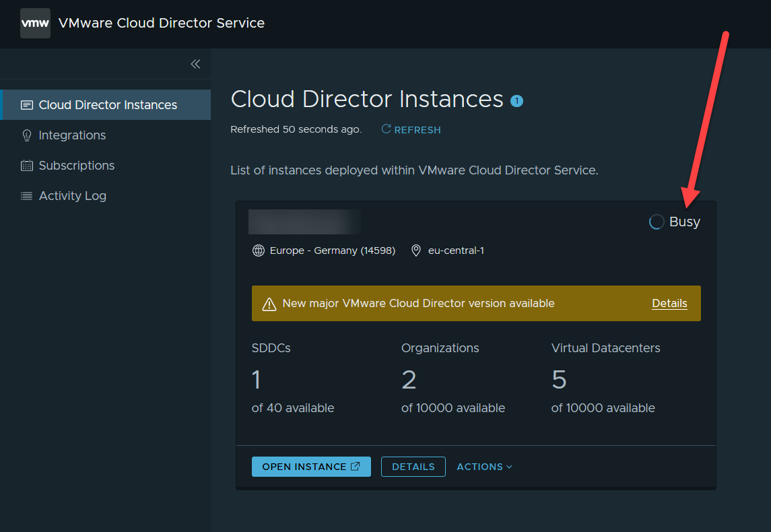The image size is (771, 532).
Task: Open Details link in version banner
Action: (669, 304)
